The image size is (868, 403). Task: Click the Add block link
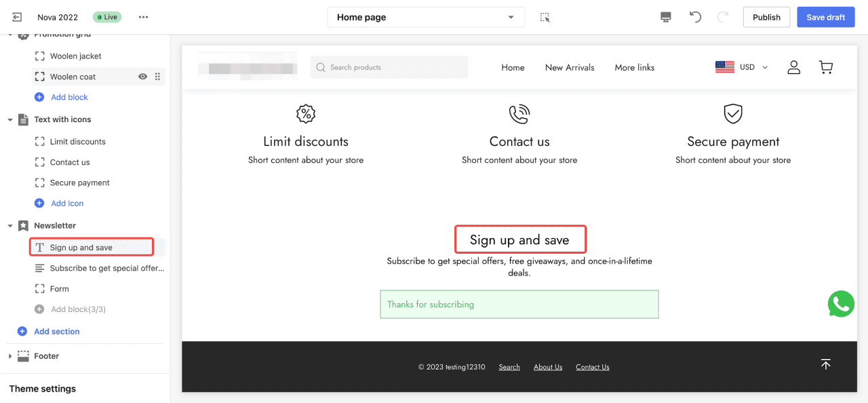point(70,97)
